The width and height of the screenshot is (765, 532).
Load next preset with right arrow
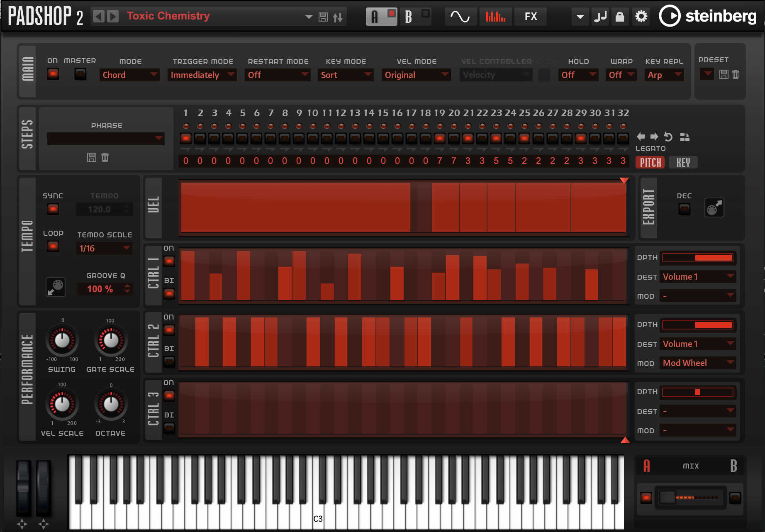(112, 17)
